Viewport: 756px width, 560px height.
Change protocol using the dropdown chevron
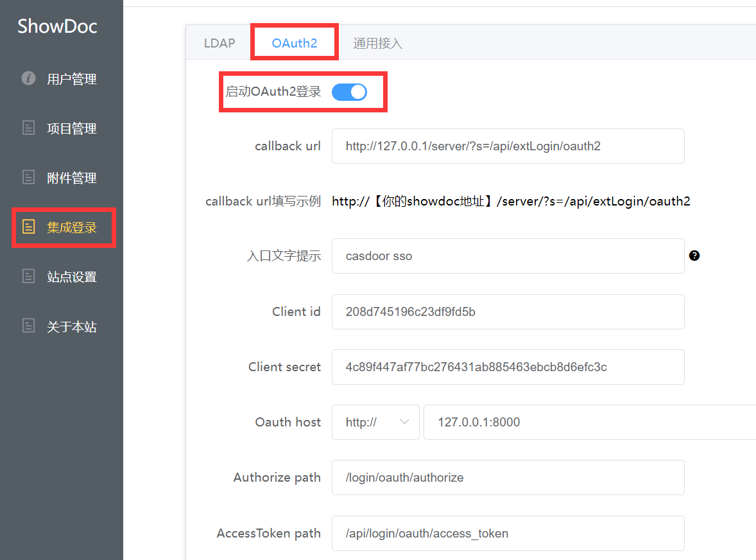[x=404, y=422]
